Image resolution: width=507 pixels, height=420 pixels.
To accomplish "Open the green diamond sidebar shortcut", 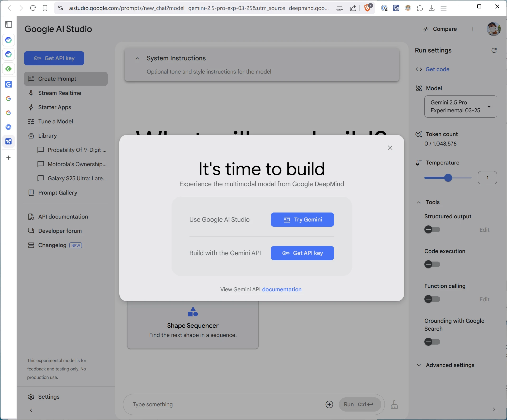I will (8, 69).
